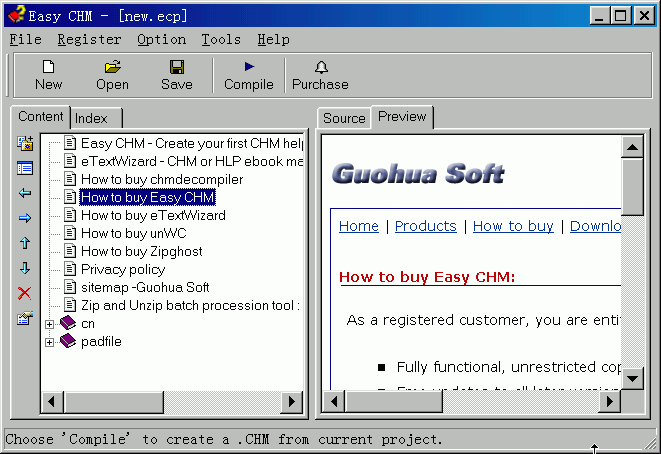Select How to buy eTextWizard item
This screenshot has width=661, height=454.
pos(153,215)
